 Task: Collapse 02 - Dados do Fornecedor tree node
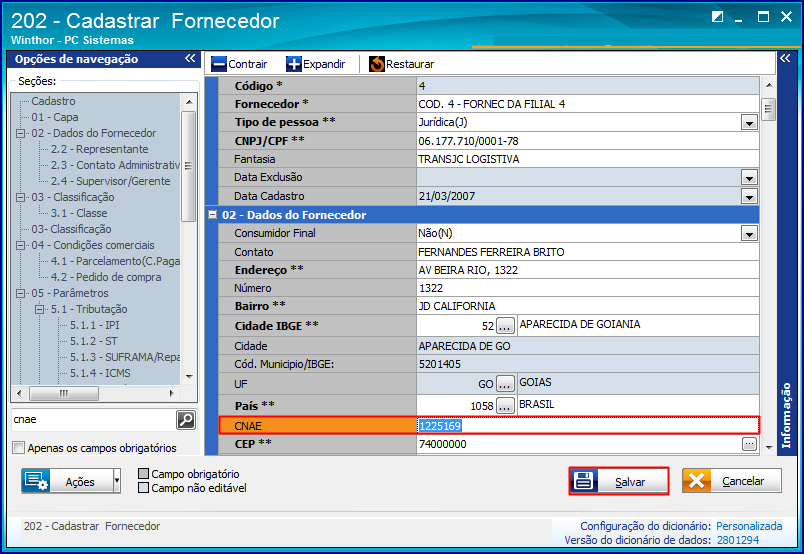[x=21, y=133]
